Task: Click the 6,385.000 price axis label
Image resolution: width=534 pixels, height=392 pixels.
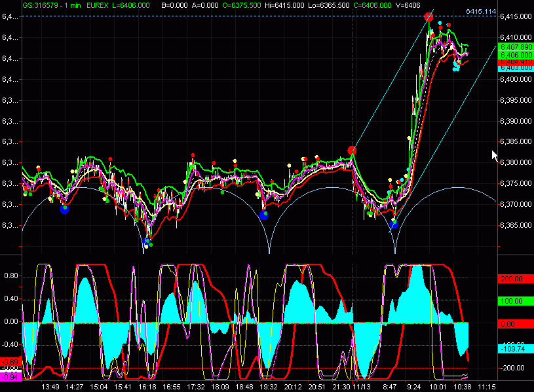Action: click(x=516, y=141)
